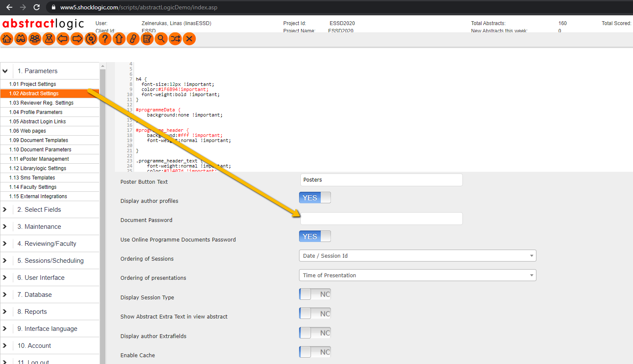Image resolution: width=633 pixels, height=364 pixels.
Task: Open help via the question mark icon
Action: coord(105,39)
